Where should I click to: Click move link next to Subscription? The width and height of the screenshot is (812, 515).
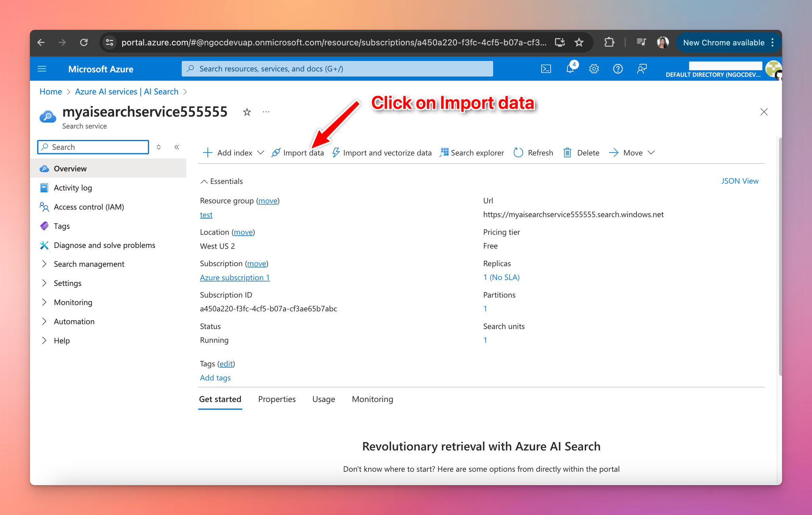click(257, 263)
